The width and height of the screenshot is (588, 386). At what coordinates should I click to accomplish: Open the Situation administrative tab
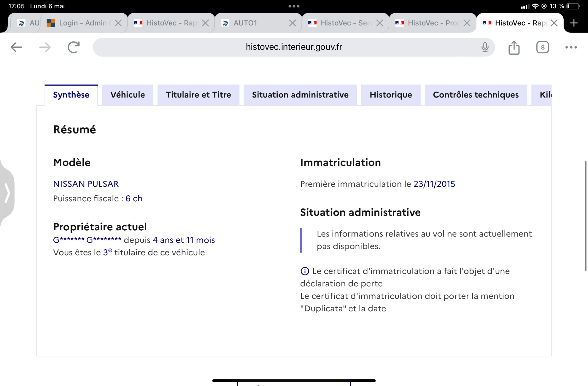click(300, 95)
